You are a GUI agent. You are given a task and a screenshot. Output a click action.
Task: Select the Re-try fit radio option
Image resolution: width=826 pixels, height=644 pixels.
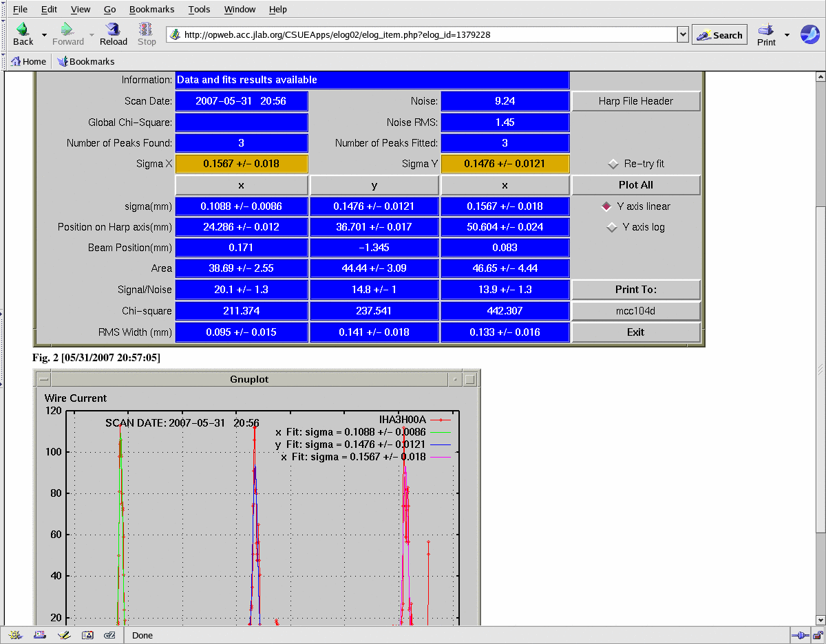[x=613, y=164]
